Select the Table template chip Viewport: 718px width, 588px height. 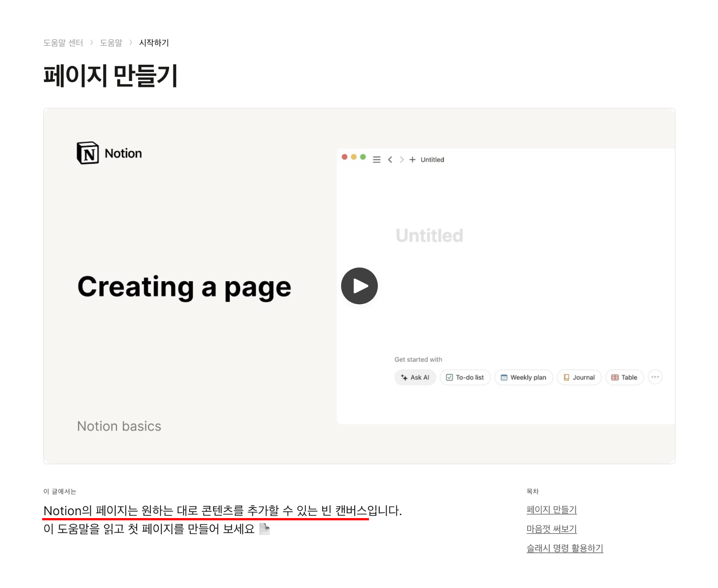pos(624,378)
